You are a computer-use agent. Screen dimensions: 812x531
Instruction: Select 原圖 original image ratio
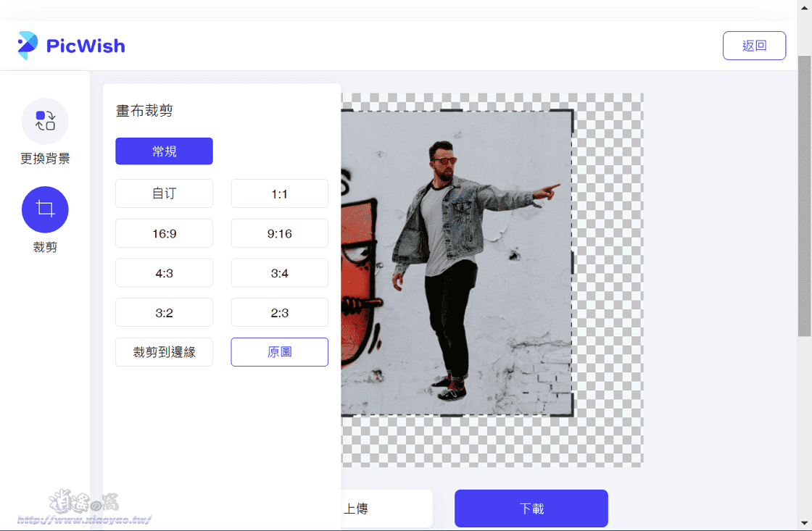(279, 351)
